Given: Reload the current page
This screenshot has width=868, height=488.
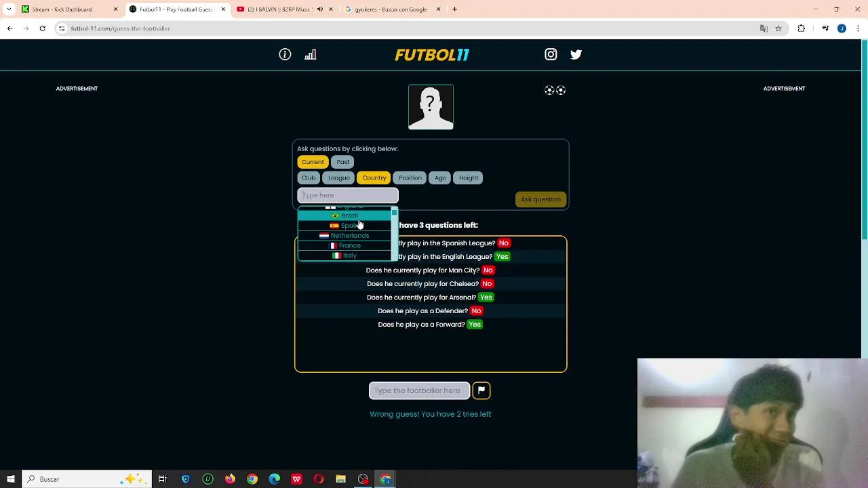Looking at the screenshot, I should [42, 28].
